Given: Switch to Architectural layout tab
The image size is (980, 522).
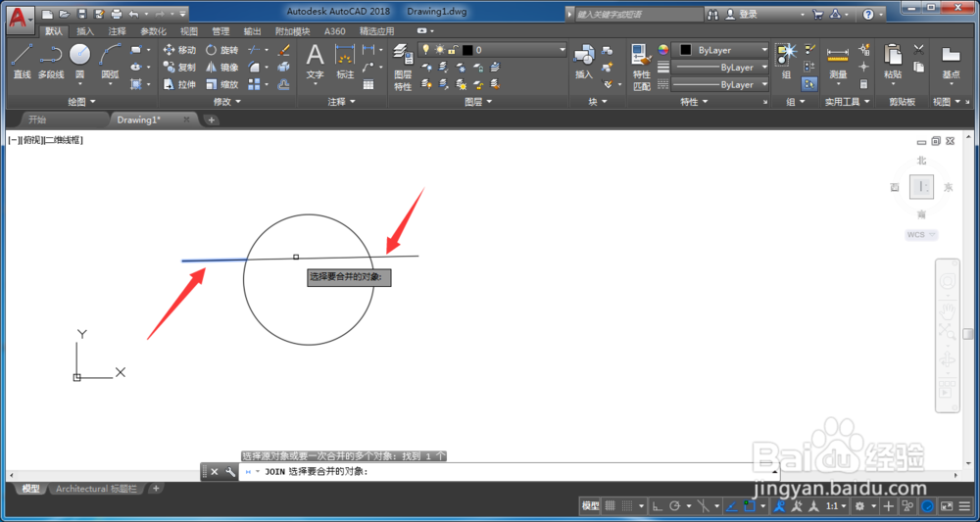Looking at the screenshot, I should click(x=96, y=489).
